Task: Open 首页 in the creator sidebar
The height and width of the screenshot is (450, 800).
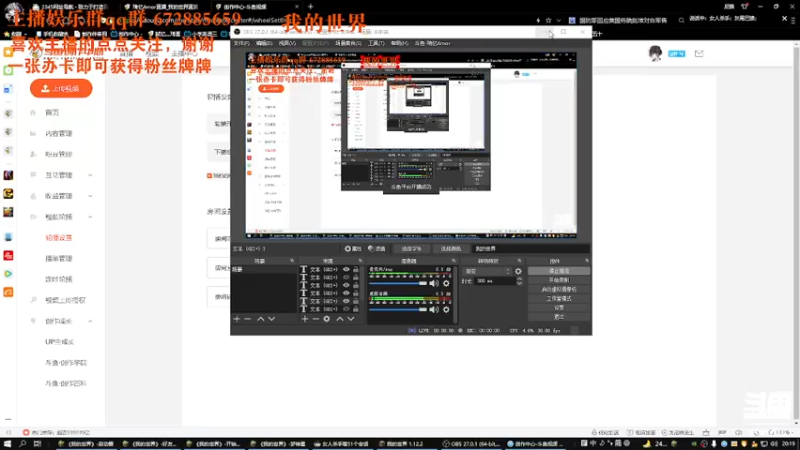Action: pos(52,112)
